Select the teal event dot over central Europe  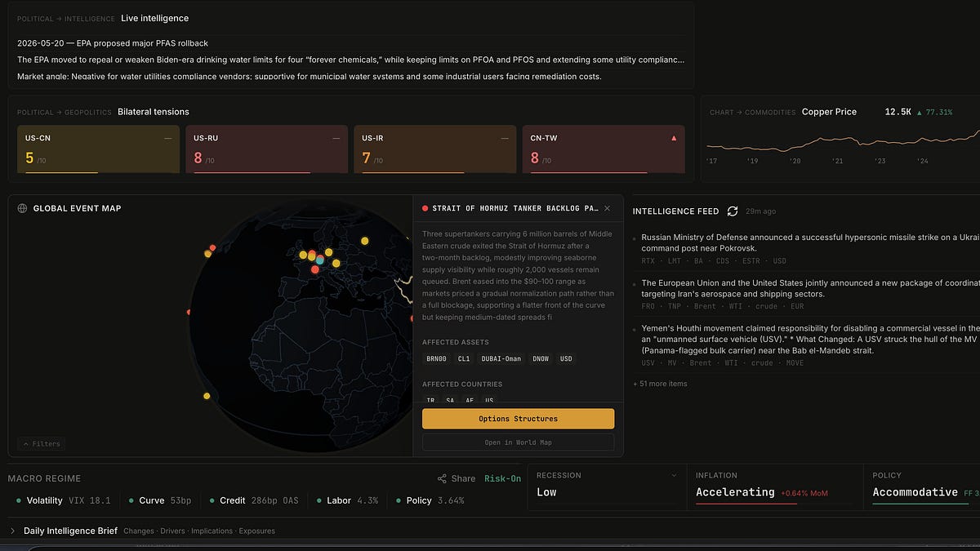click(320, 260)
